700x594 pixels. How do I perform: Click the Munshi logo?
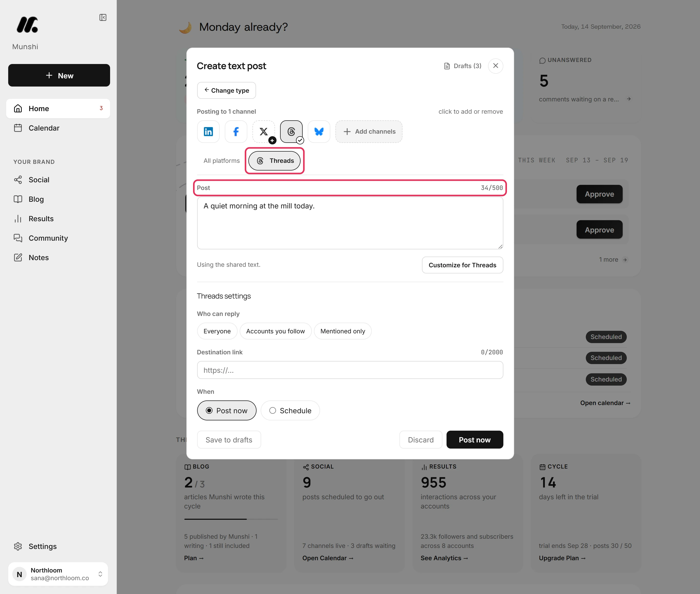(28, 25)
